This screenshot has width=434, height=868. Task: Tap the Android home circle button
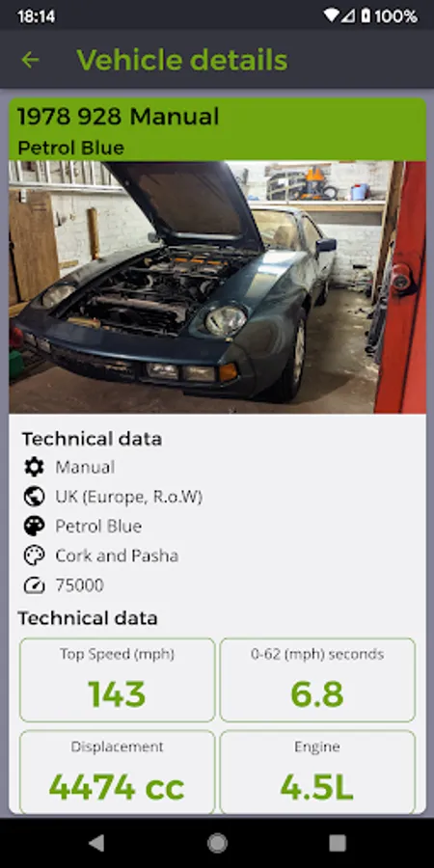[x=217, y=843]
